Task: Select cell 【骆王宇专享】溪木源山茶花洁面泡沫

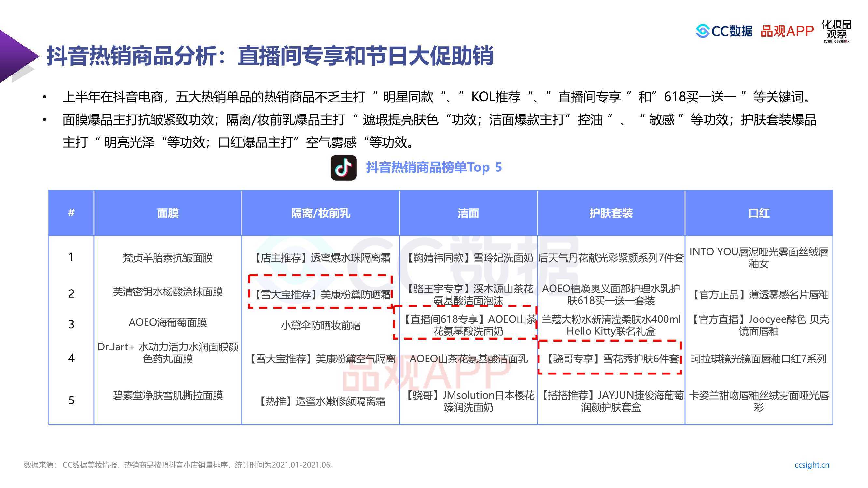Action: [469, 295]
